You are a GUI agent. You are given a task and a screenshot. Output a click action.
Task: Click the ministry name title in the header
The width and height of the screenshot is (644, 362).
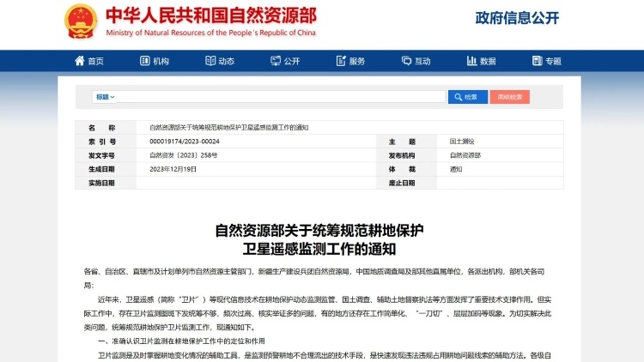coord(210,16)
